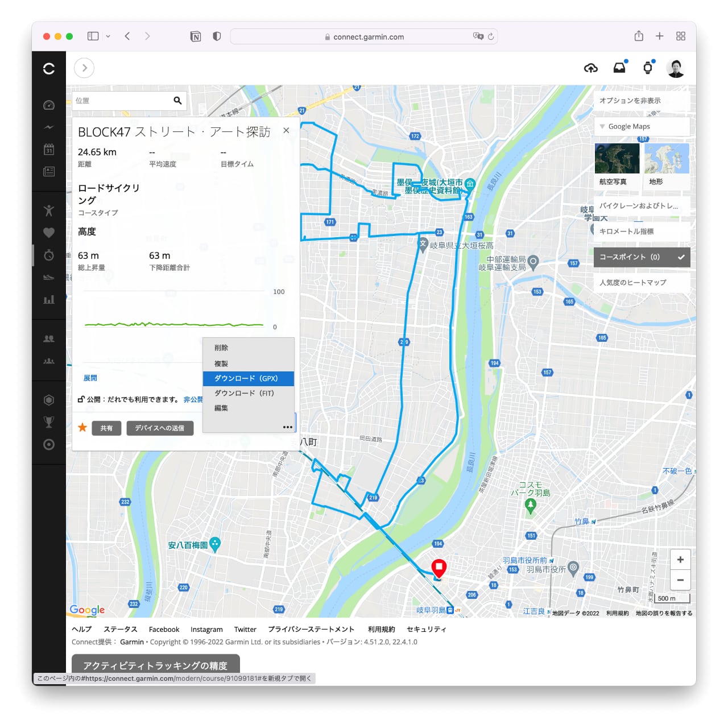Zoom in the map with plus button

[x=680, y=560]
